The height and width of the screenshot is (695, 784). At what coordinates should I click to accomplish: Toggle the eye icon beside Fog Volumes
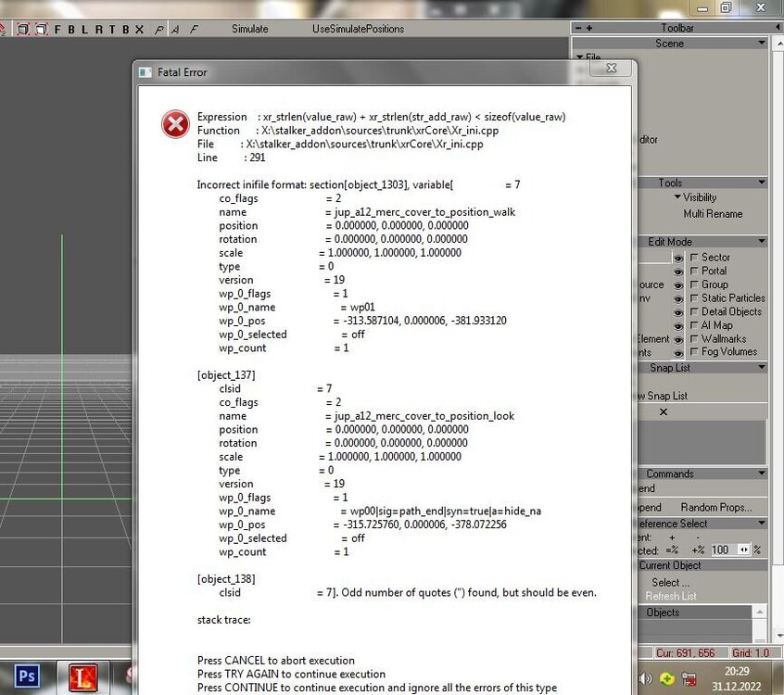point(678,353)
